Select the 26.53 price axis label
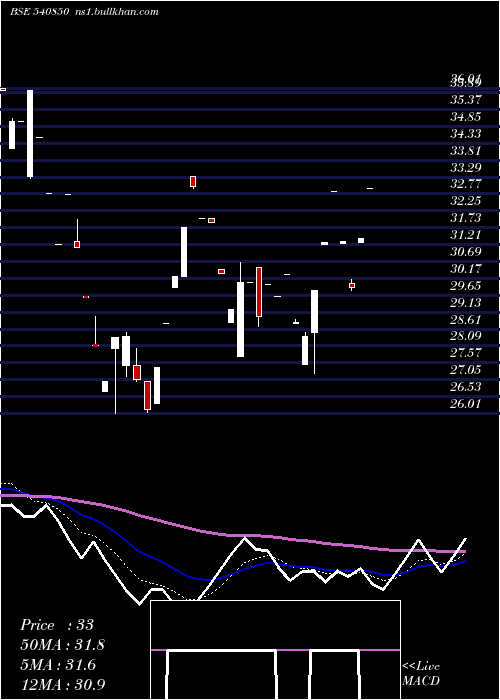The height and width of the screenshot is (700, 500). tap(466, 388)
